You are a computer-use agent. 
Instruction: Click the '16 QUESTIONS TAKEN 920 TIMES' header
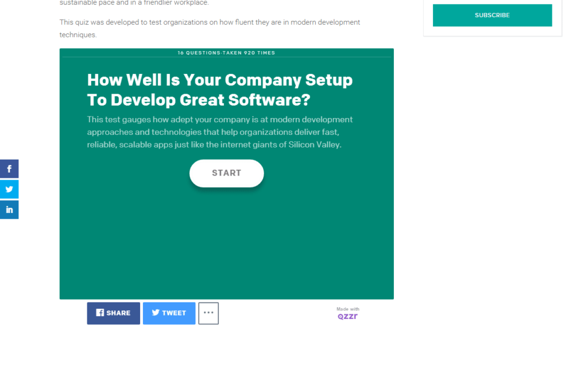point(226,52)
